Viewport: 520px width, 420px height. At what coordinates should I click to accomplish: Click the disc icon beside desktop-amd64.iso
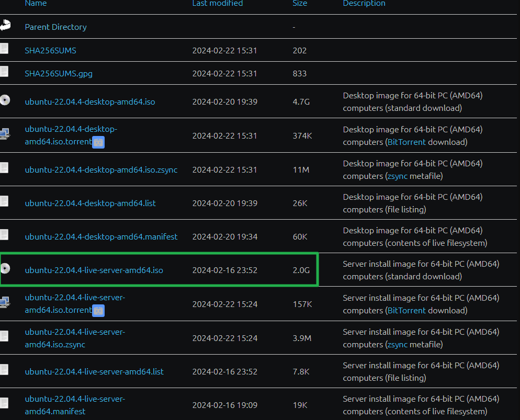coord(5,100)
